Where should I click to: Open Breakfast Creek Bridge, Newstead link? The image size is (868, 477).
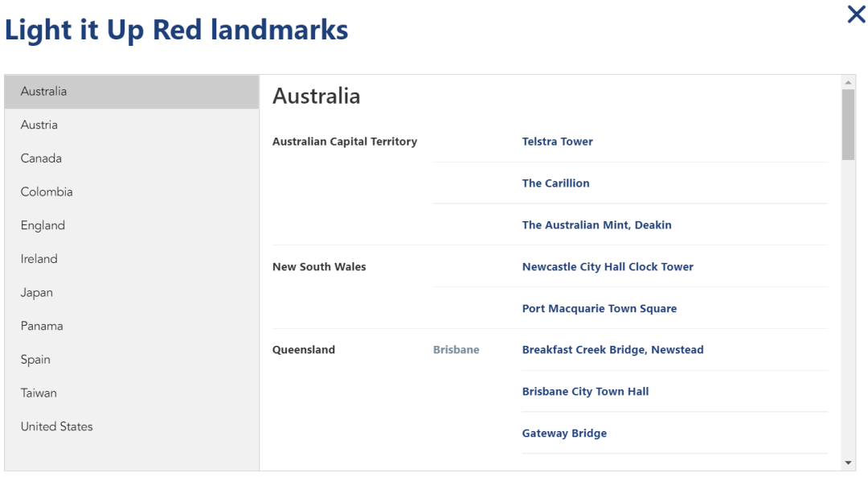[x=612, y=350]
